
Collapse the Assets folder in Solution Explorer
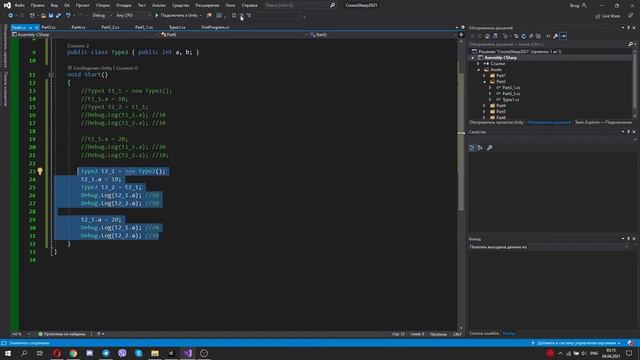coord(479,70)
